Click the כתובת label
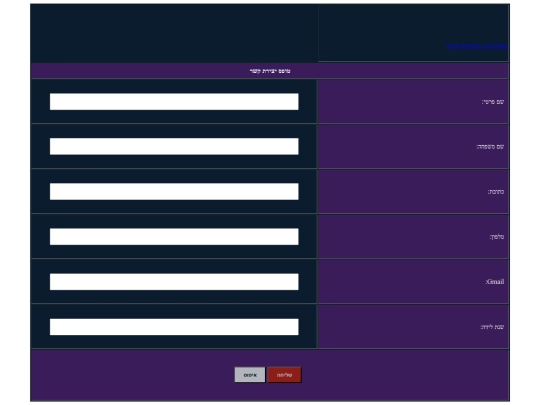The image size is (540, 405). 496,192
